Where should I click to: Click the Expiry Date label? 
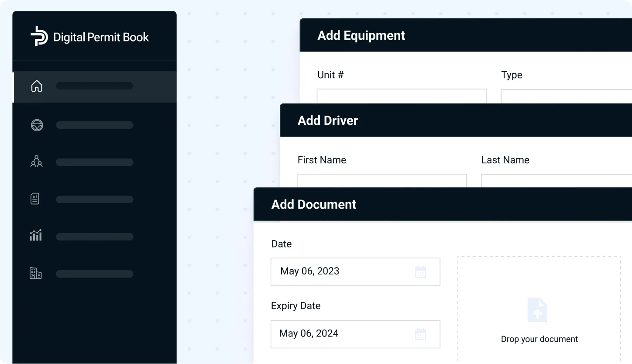[x=296, y=306]
